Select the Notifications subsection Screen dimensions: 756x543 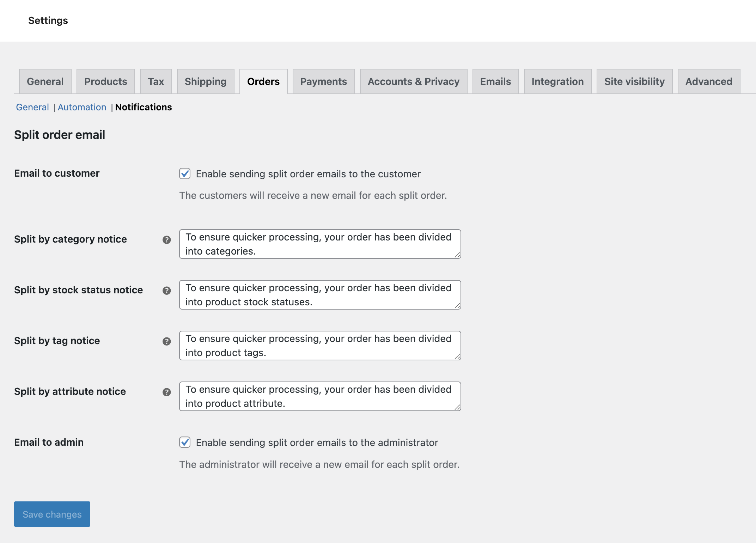(144, 107)
